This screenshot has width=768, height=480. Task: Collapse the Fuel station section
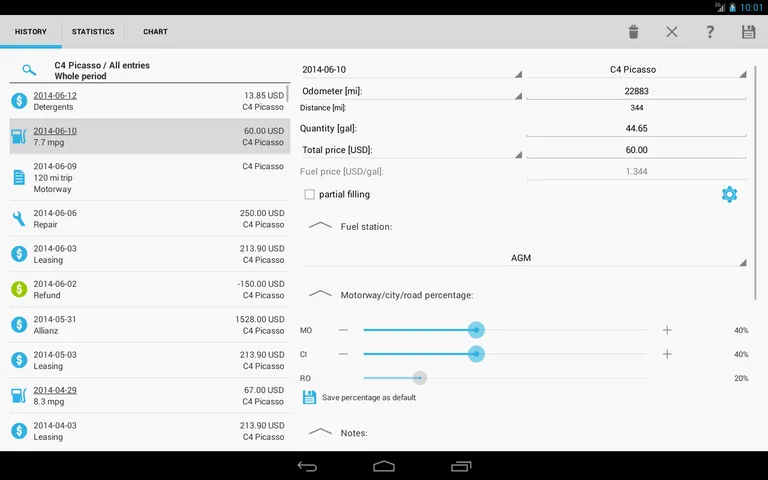320,226
